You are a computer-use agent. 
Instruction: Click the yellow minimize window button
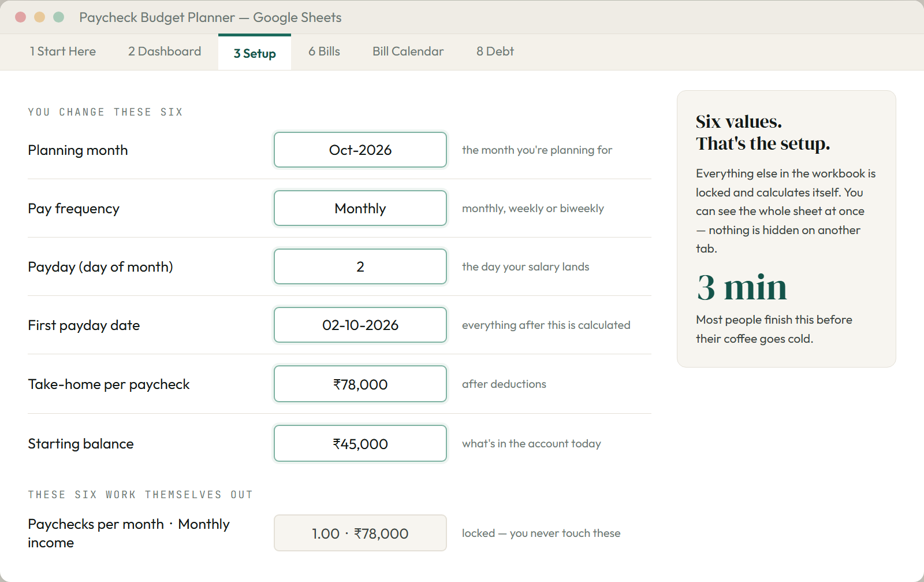pos(39,17)
